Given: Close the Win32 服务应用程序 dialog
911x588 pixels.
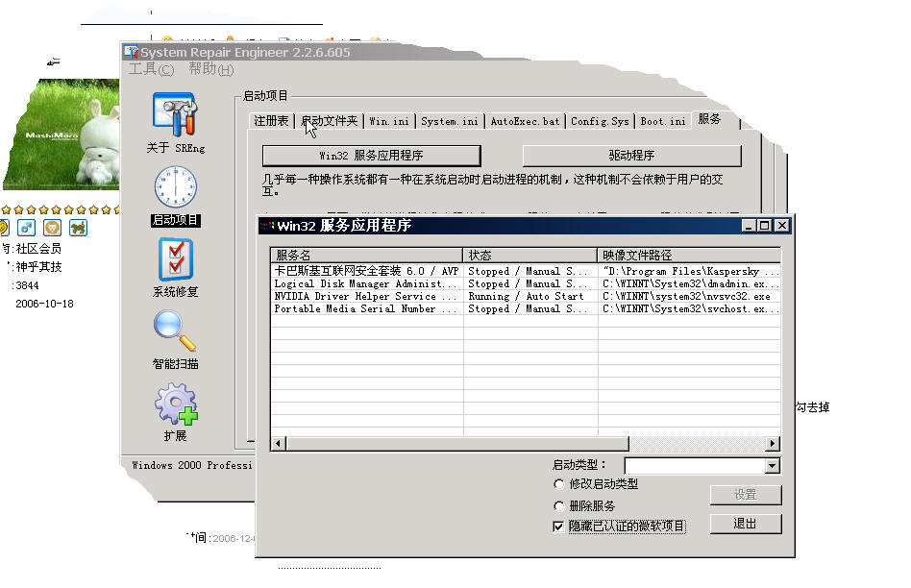Looking at the screenshot, I should tap(782, 226).
